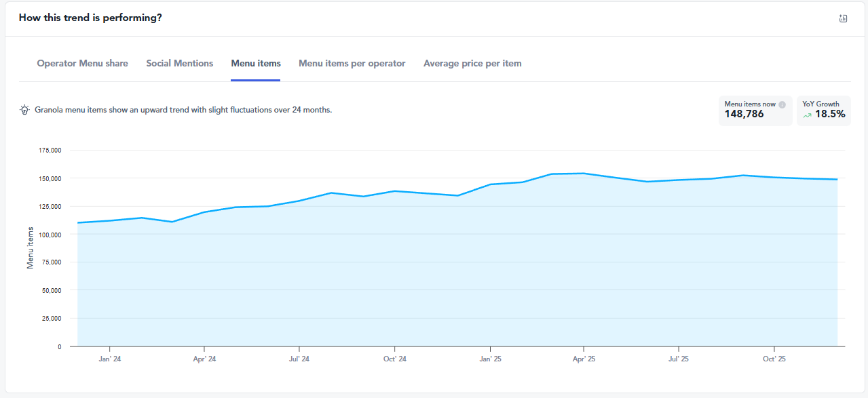868x398 pixels.
Task: Click the 'How this trend is performing?' heading
Action: 90,18
